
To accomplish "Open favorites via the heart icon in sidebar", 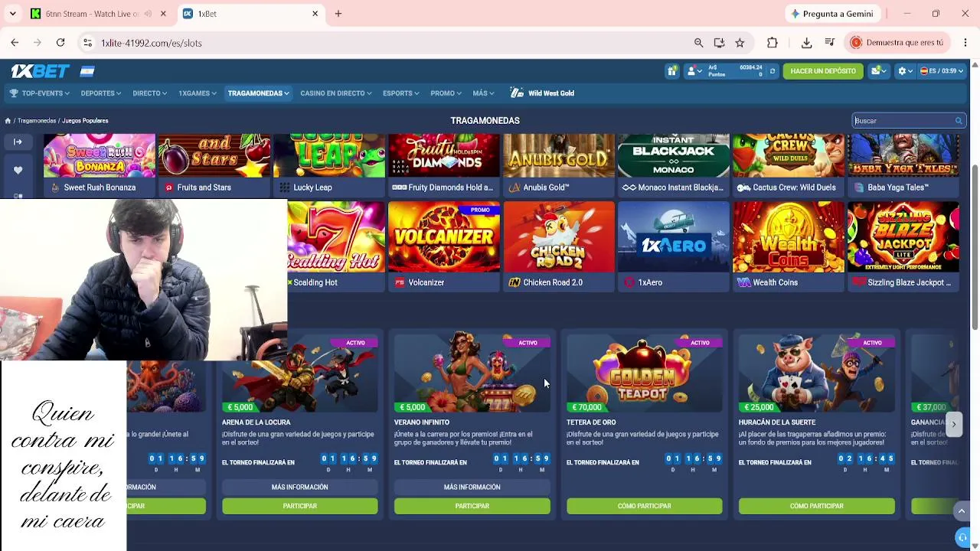I will [x=18, y=170].
